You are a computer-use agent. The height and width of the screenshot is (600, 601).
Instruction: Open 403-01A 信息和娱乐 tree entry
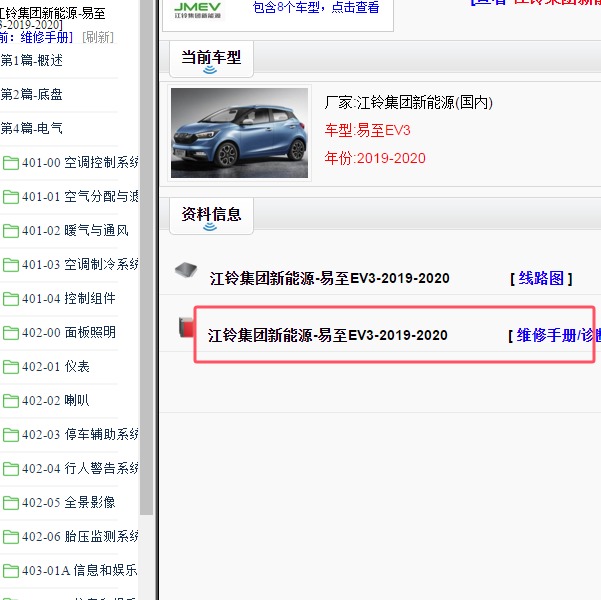79,570
